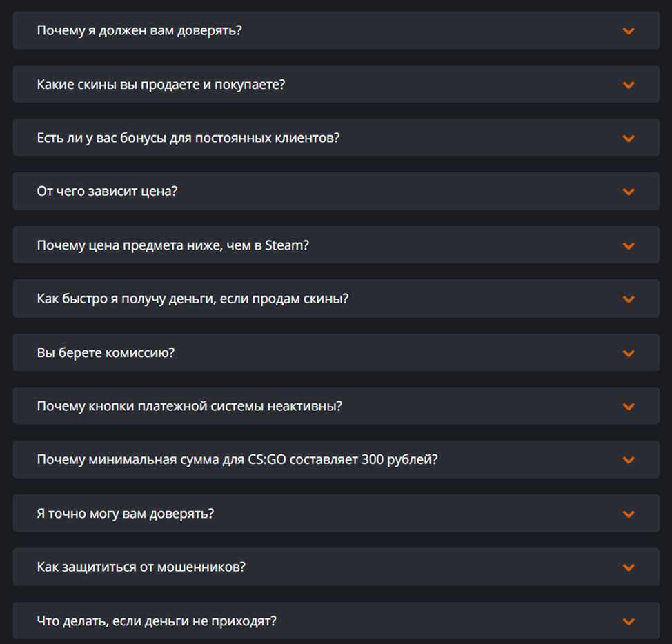
Task: Click the orange arrow for 'От чего зависит цена?'
Action: pyautogui.click(x=628, y=192)
